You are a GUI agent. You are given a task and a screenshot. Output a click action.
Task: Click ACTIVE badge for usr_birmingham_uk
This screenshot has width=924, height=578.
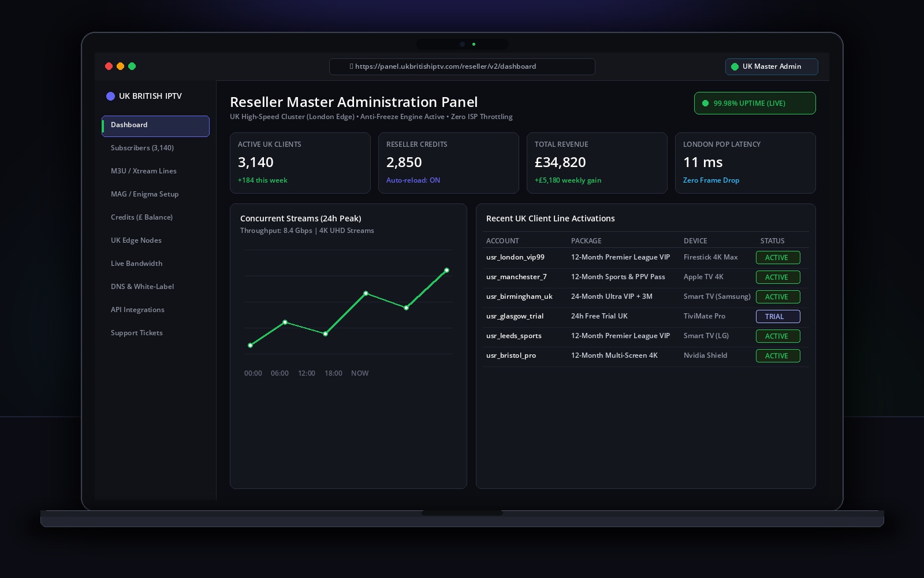(778, 297)
